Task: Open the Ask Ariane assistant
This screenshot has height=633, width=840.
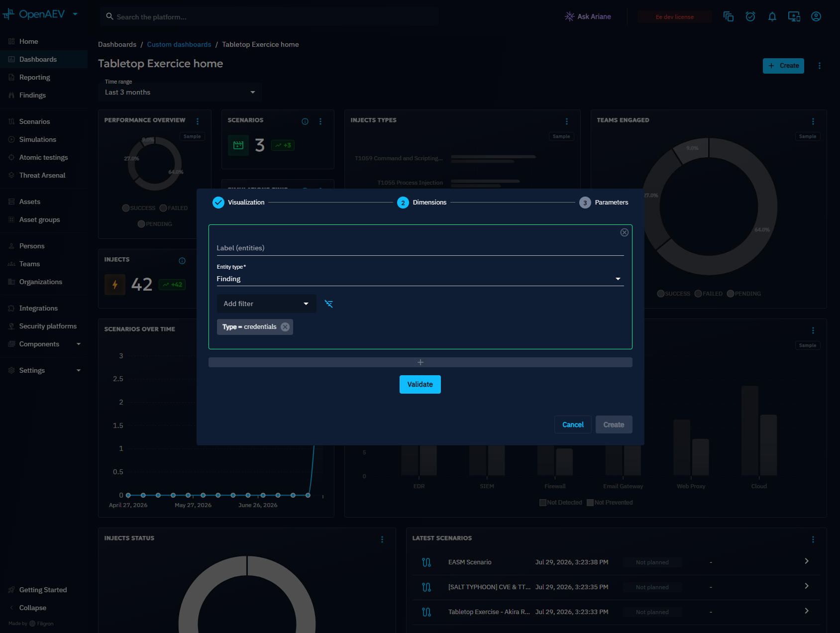Action: click(x=588, y=16)
